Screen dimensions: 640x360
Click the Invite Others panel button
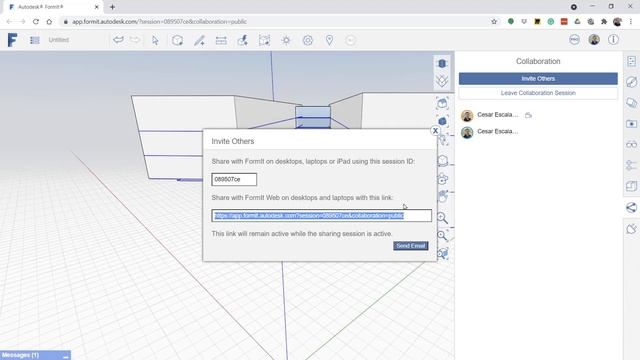[538, 79]
